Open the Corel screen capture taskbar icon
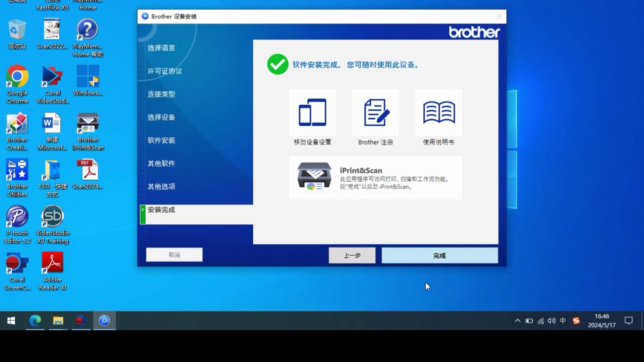This screenshot has width=644, height=362. click(x=81, y=321)
